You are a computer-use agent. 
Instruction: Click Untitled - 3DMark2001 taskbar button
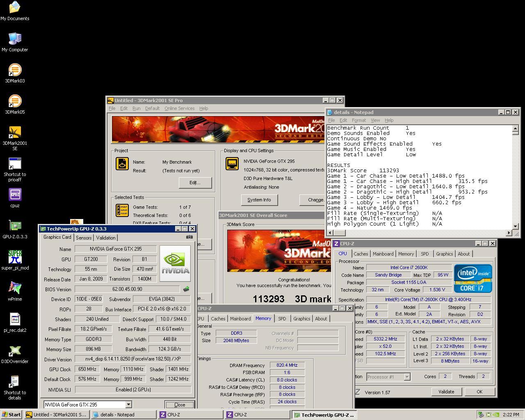tap(57, 415)
